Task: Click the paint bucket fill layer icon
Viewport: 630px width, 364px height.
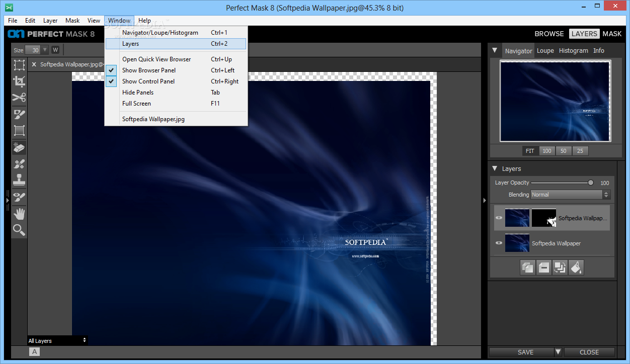Action: (576, 267)
